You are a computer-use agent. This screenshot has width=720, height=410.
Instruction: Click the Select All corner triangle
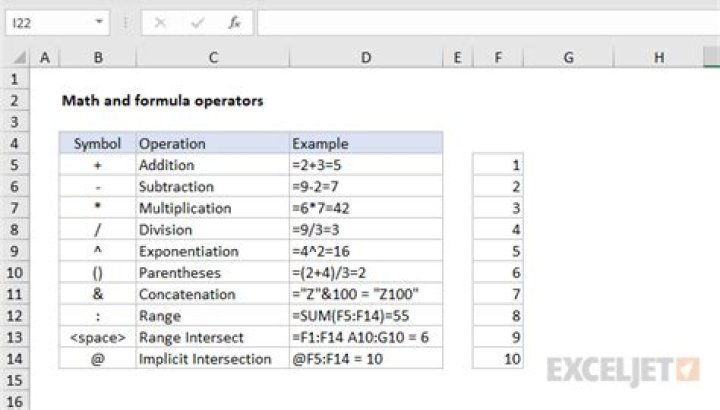[19, 58]
